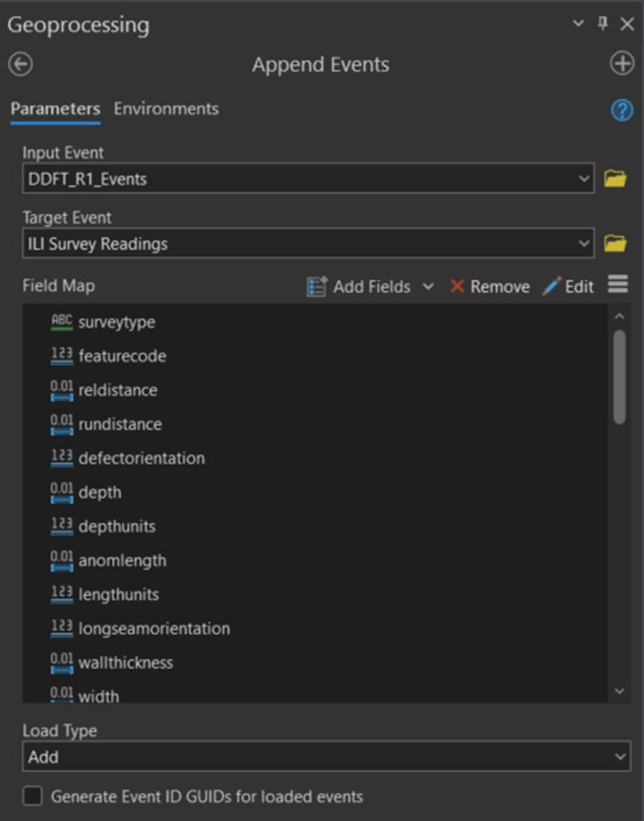The height and width of the screenshot is (821, 644).
Task: Open help via the question mark icon
Action: tap(621, 110)
